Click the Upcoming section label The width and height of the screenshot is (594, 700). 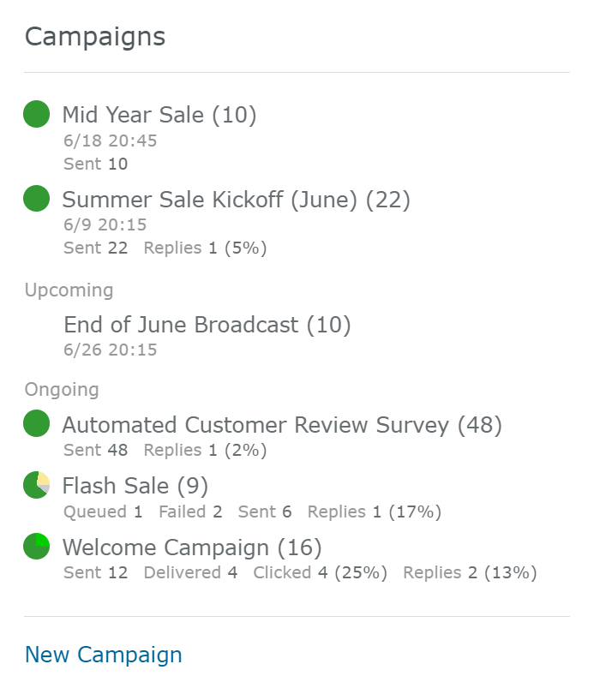[69, 290]
